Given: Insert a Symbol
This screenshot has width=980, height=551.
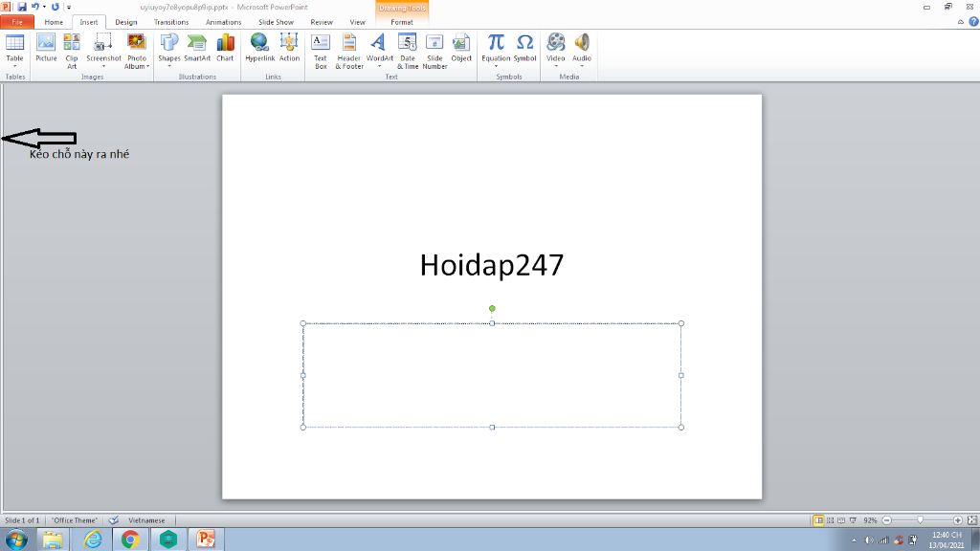Looking at the screenshot, I should pos(525,48).
